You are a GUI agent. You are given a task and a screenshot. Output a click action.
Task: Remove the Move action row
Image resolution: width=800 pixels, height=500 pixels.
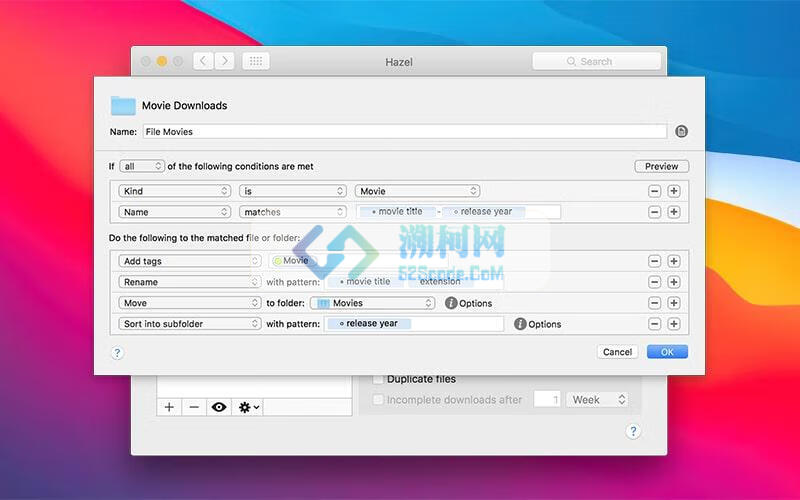[x=655, y=303]
